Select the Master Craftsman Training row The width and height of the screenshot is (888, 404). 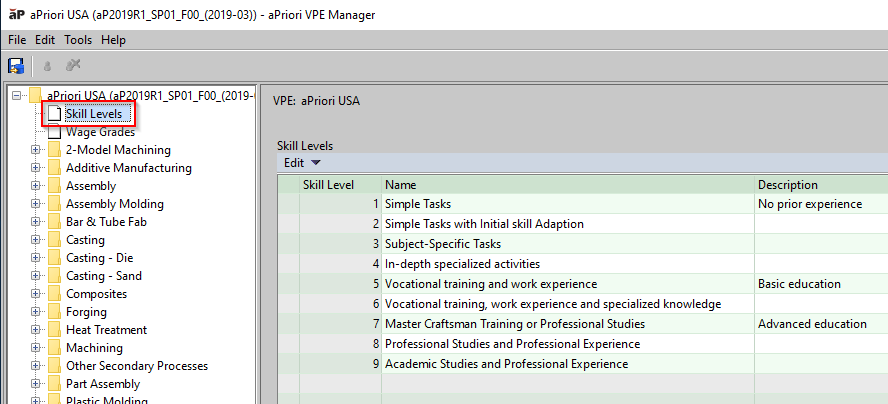point(514,324)
